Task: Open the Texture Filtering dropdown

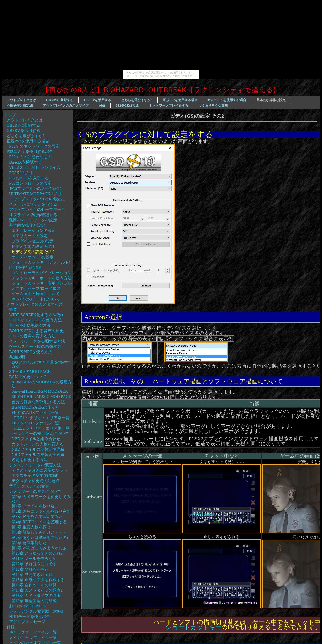Action: pos(146,225)
